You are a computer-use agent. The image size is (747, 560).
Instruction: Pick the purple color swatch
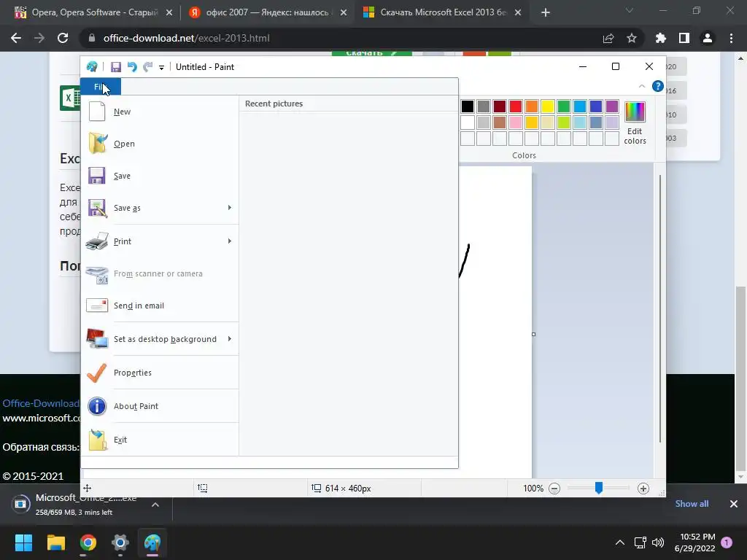(x=612, y=106)
